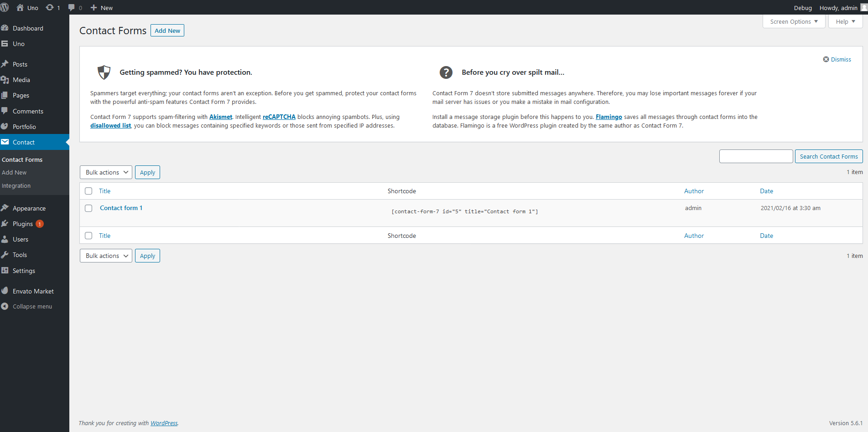Click the Pages icon in sidebar
This screenshot has width=868, height=432.
[5, 95]
